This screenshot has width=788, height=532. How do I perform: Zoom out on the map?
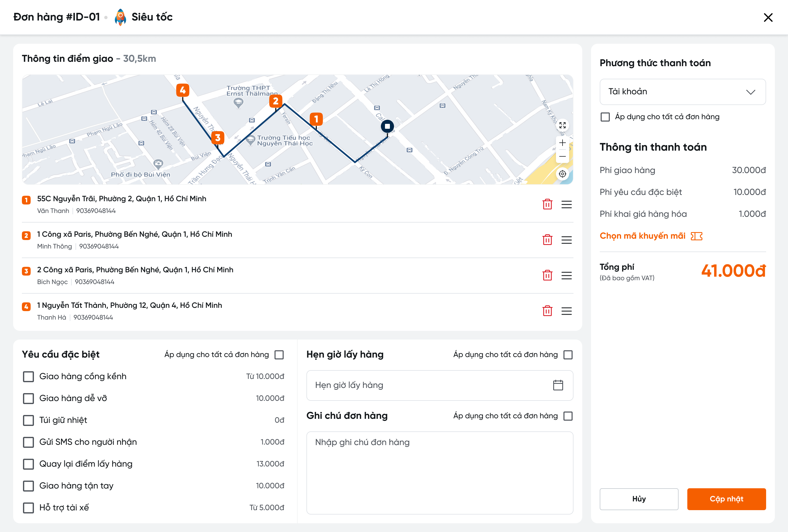[x=562, y=157]
